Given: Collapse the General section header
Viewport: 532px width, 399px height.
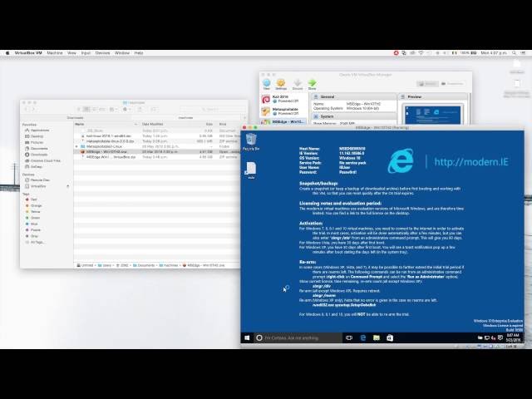Looking at the screenshot, I should pos(353,96).
